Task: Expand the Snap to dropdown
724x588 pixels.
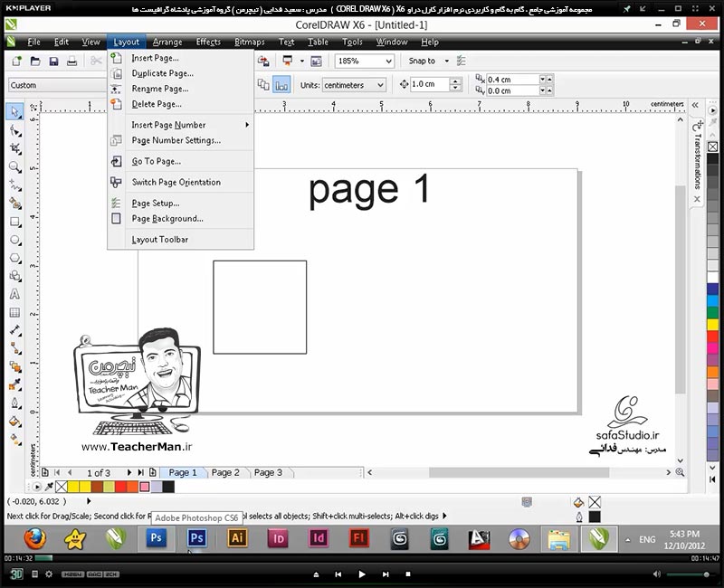Action: (446, 61)
